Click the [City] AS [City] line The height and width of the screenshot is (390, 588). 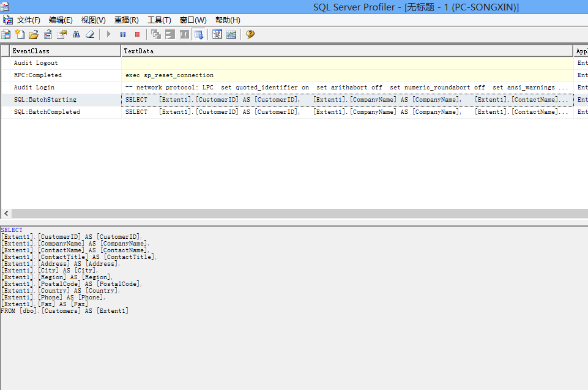point(50,271)
